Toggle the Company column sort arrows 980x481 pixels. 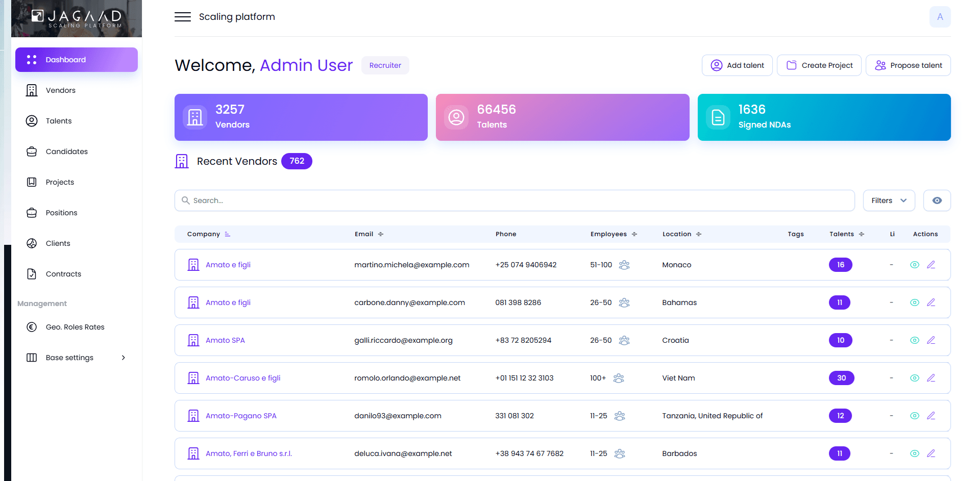coord(227,234)
